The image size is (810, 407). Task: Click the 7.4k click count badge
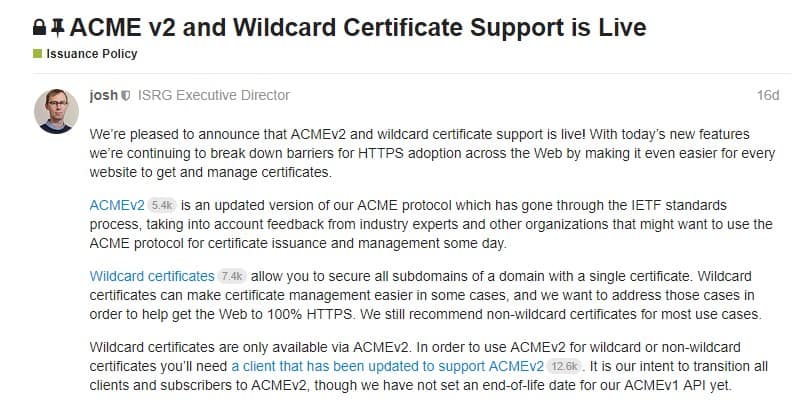pyautogui.click(x=233, y=276)
